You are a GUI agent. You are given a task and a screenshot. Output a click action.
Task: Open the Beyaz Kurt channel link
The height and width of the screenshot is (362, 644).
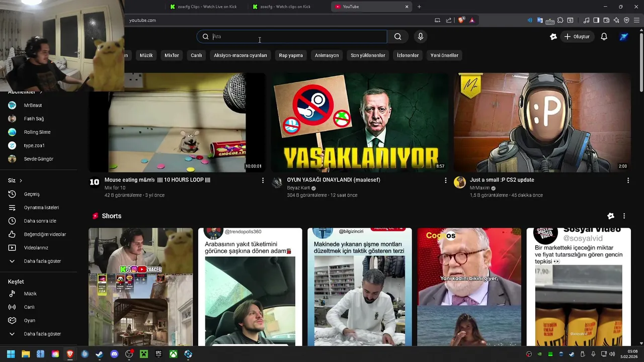(x=298, y=188)
